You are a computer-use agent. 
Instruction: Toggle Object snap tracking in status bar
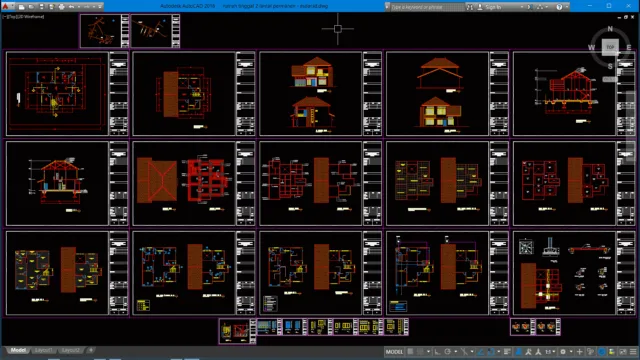tap(481, 352)
